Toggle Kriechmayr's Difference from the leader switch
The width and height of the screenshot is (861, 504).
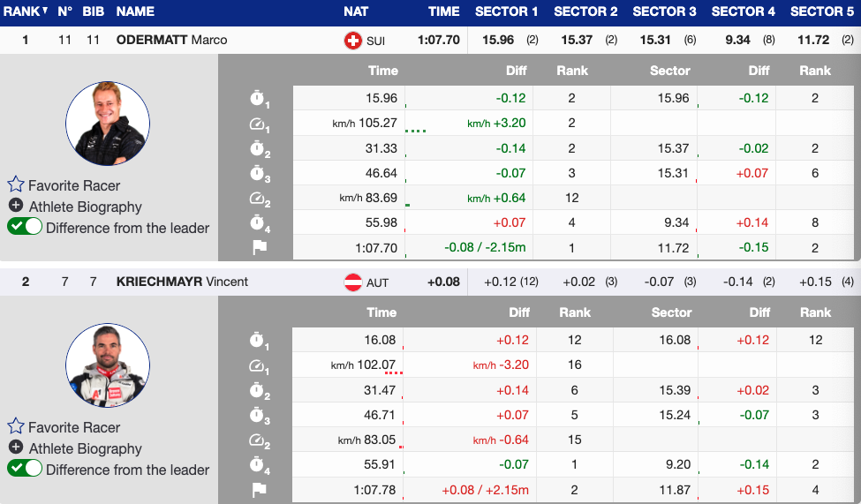click(x=25, y=470)
